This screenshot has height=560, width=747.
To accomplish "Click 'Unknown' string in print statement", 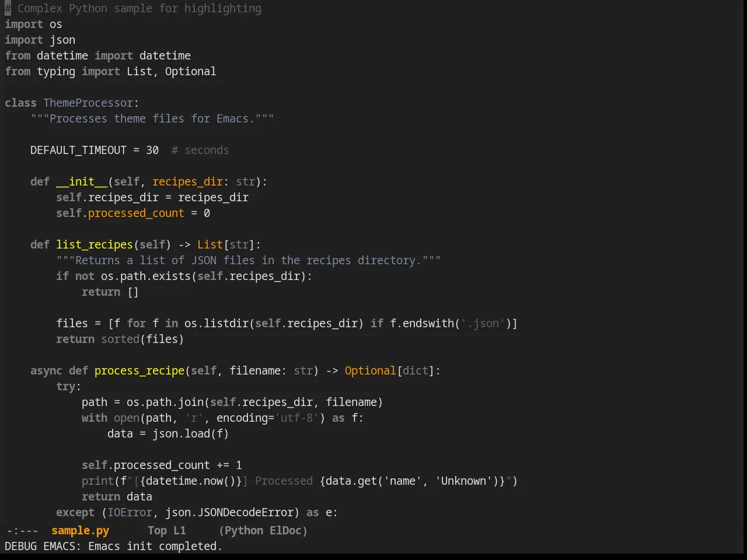I will pos(463,481).
